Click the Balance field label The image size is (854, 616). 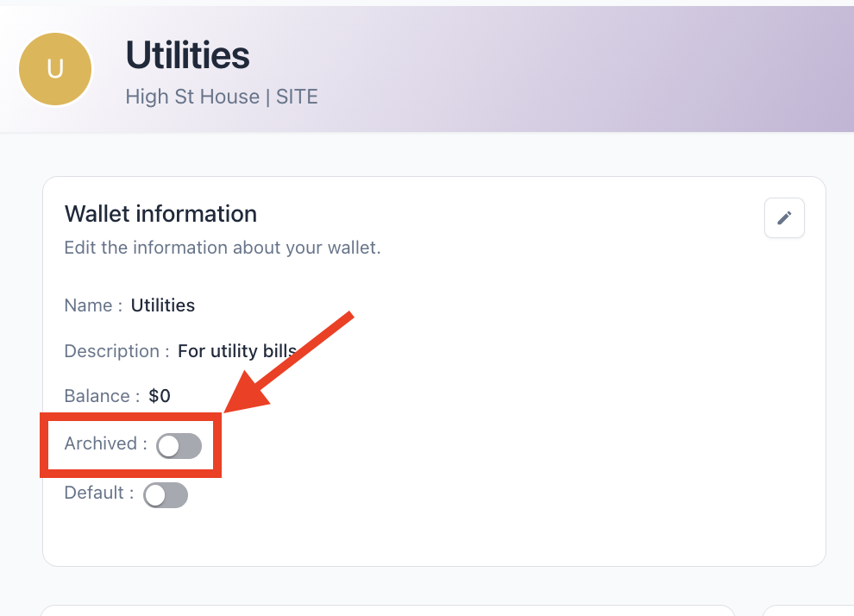pos(101,396)
